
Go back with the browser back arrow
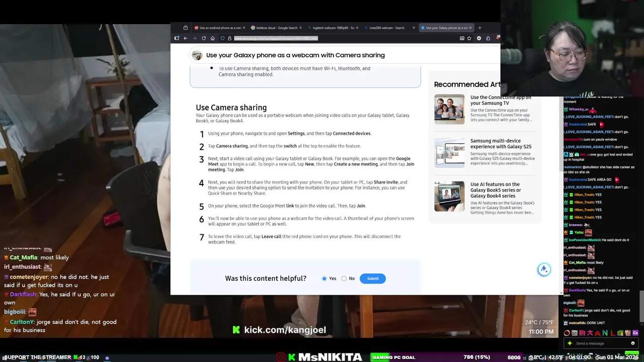tap(186, 38)
